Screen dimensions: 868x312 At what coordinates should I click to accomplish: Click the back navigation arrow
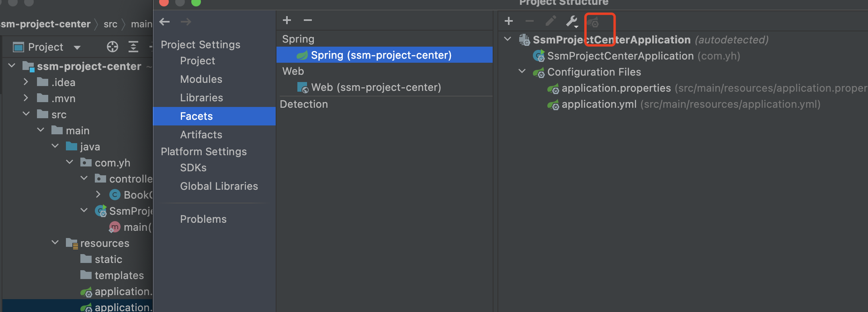(165, 22)
